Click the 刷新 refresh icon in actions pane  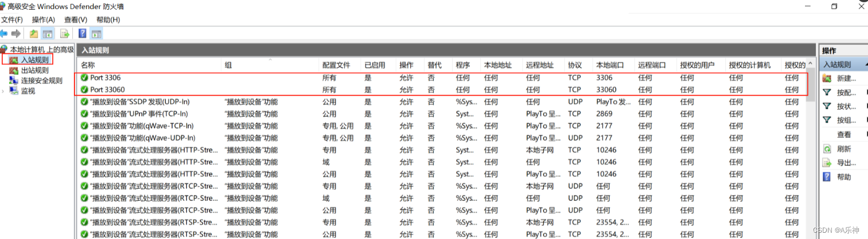[827, 149]
